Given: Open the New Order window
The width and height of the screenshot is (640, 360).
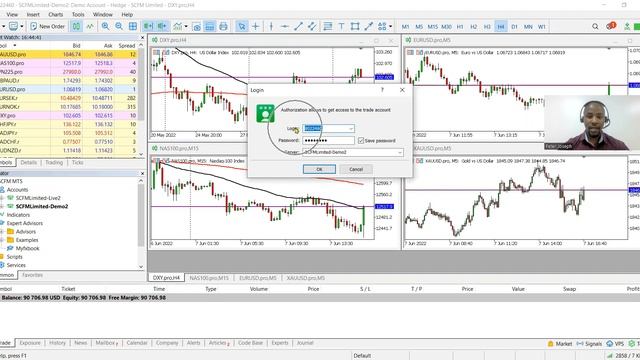Looking at the screenshot, I should pyautogui.click(x=47, y=26).
